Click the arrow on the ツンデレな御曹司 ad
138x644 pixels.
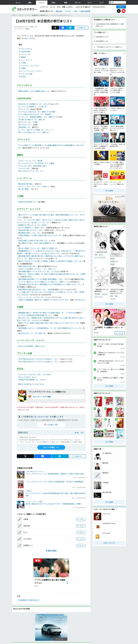tap(67, 583)
